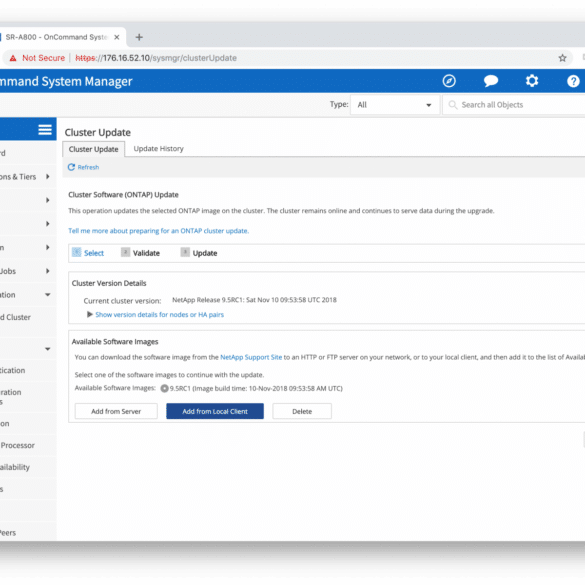Go to the Validate wizard step
The height and width of the screenshot is (585, 585).
coord(140,253)
